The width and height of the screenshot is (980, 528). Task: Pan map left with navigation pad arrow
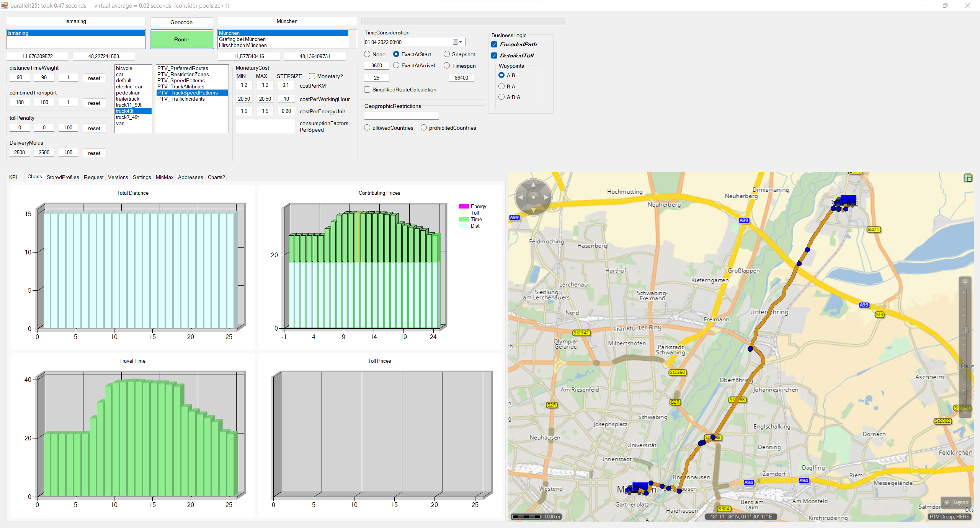click(520, 197)
